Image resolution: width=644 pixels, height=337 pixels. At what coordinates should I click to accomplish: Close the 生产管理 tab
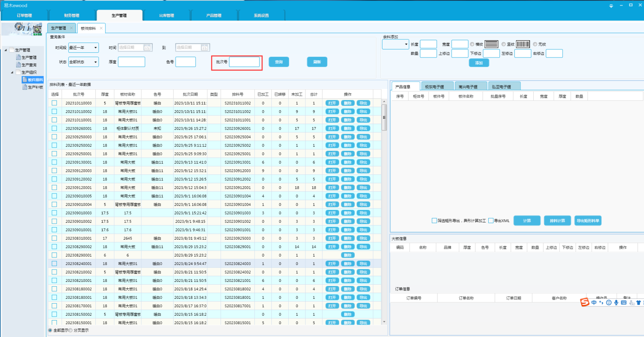coord(72,28)
